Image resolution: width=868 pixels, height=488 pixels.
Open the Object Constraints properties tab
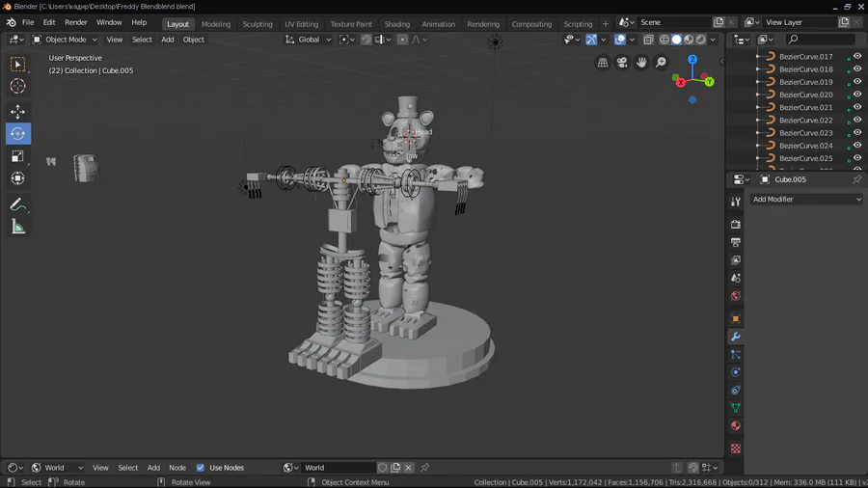coord(736,390)
